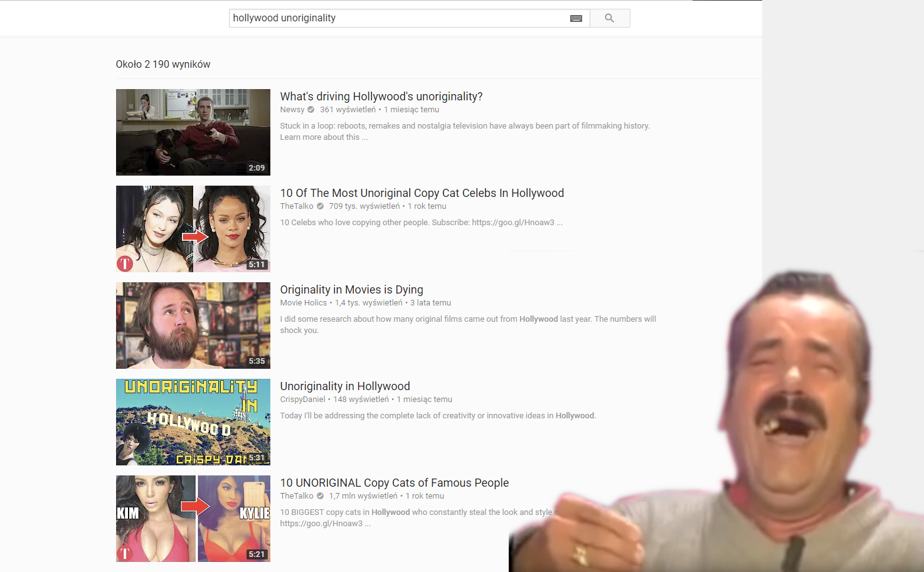Click the 2:09 duration badge
924x572 pixels.
tap(257, 168)
